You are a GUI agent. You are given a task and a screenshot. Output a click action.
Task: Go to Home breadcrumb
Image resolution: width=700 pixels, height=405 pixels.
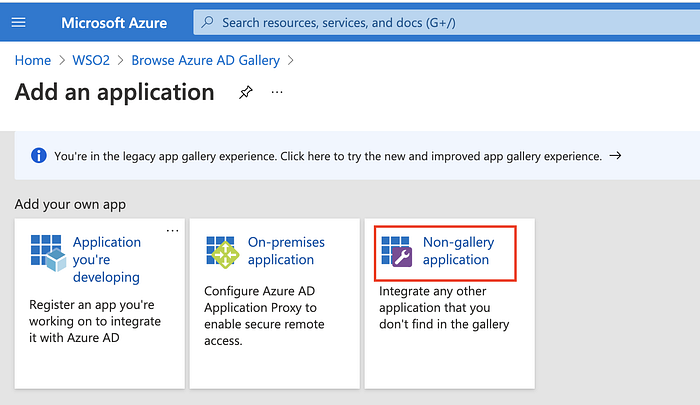[33, 60]
